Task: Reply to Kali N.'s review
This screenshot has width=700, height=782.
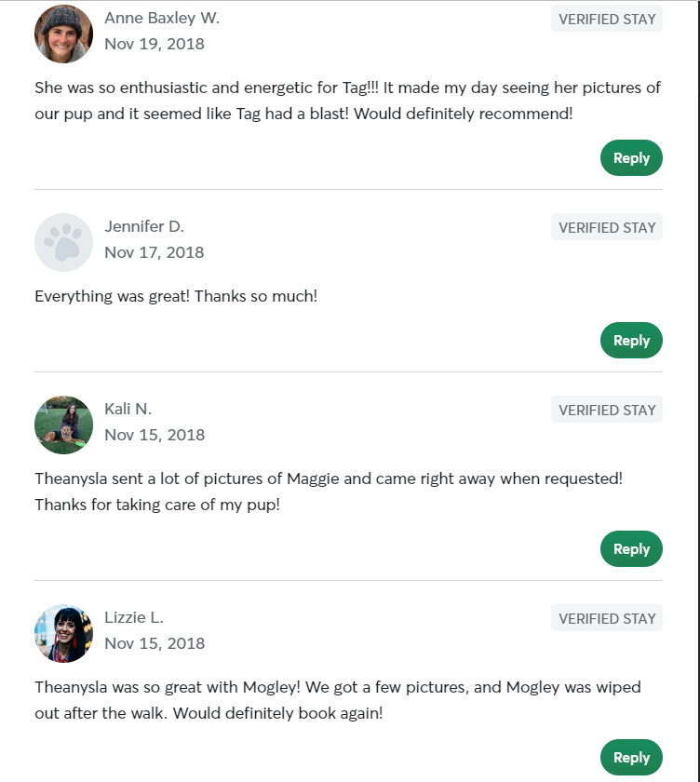Action: pos(630,548)
